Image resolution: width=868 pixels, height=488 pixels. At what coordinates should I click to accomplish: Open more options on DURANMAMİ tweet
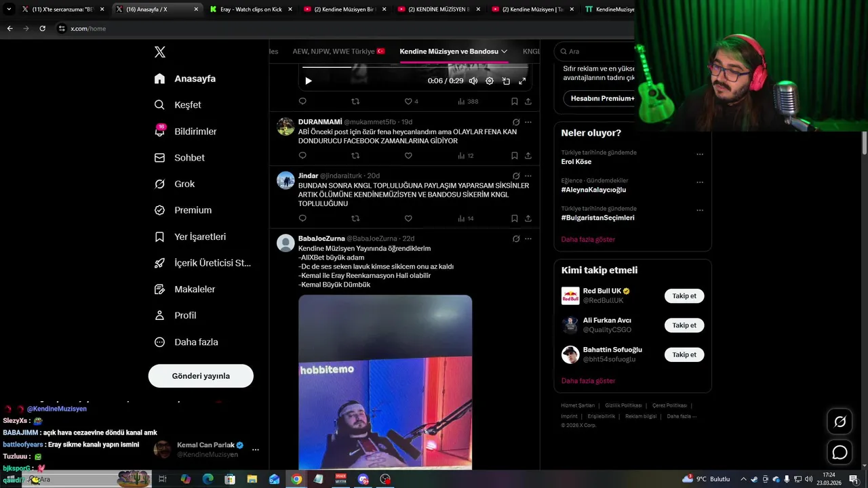(528, 123)
